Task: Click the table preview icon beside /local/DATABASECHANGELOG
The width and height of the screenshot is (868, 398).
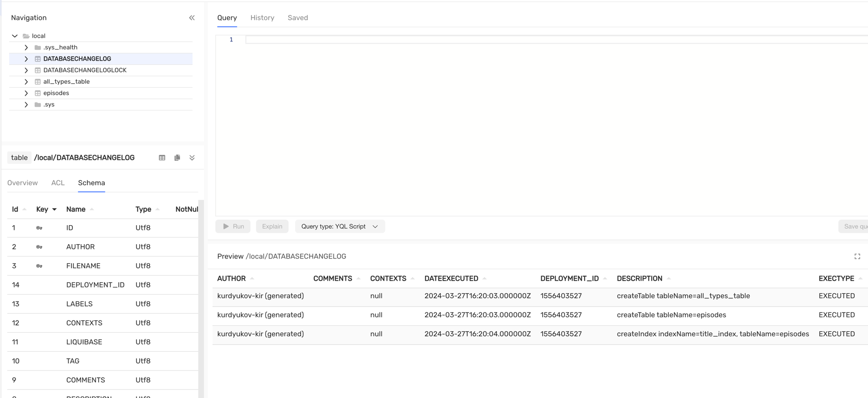Action: tap(162, 158)
